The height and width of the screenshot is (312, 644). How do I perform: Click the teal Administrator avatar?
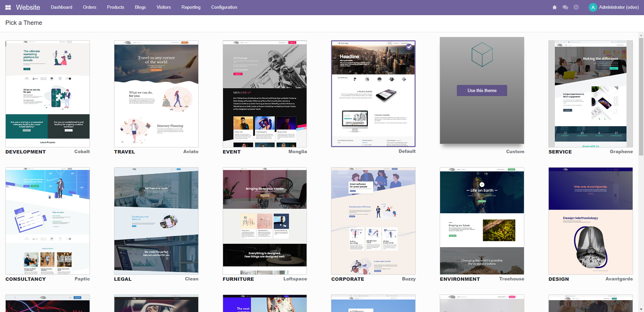click(x=592, y=7)
